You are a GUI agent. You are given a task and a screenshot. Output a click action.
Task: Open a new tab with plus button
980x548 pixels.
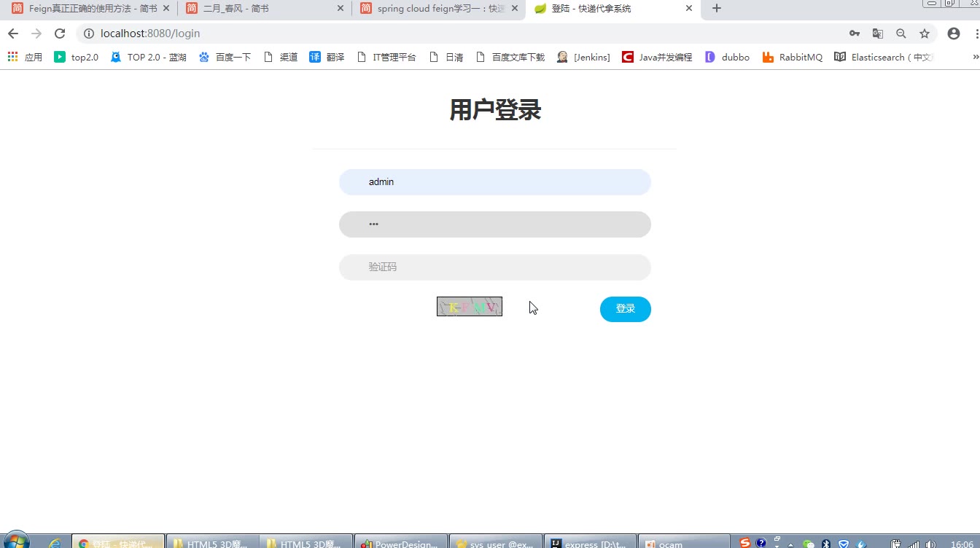point(717,9)
